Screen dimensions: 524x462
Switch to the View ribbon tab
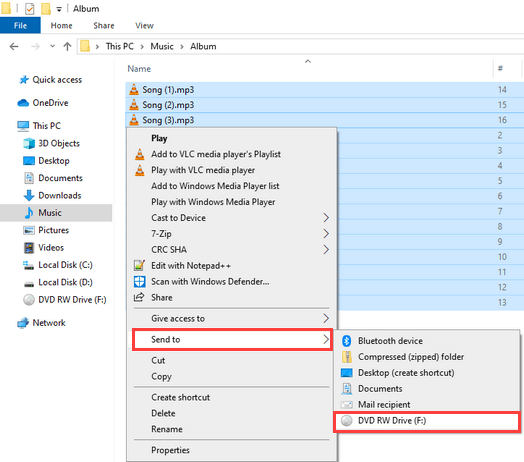click(x=144, y=25)
